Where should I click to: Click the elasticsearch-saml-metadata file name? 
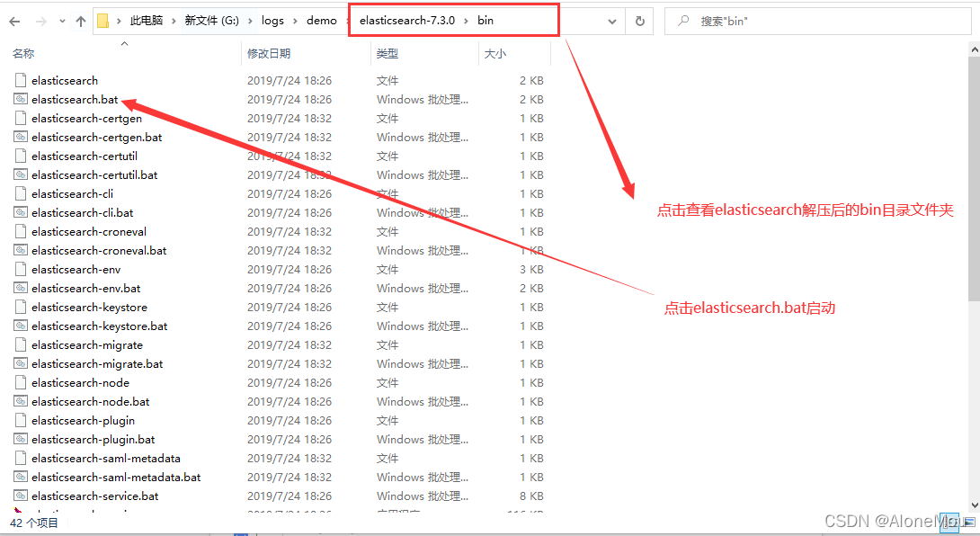105,458
